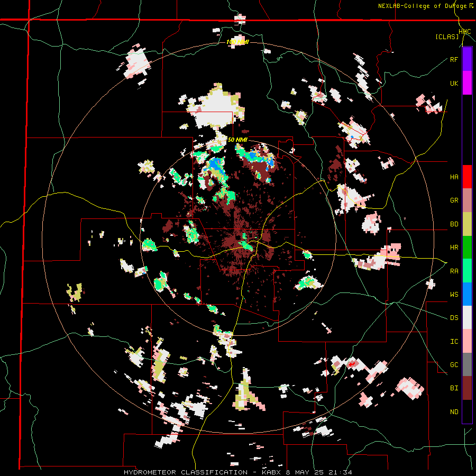Pick the dark green HR legend swatch
This screenshot has height=476, width=476.
tap(467, 247)
